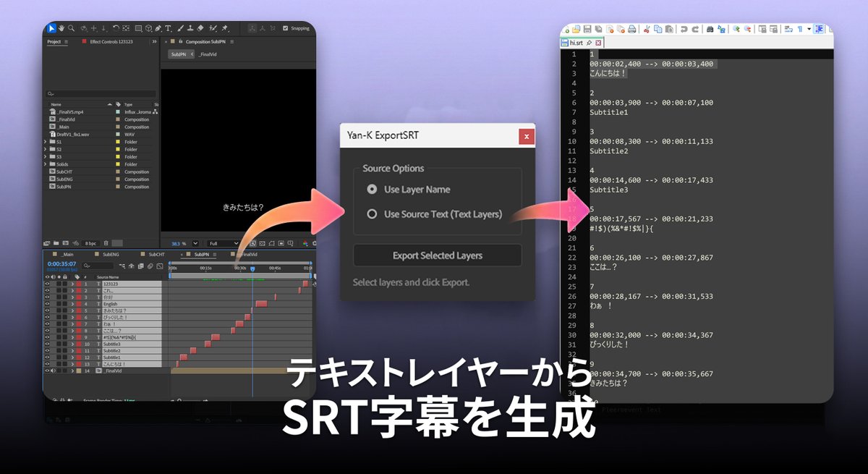Select the Rectangle shape tool
Viewport: 868px width, 474px height.
(138, 28)
